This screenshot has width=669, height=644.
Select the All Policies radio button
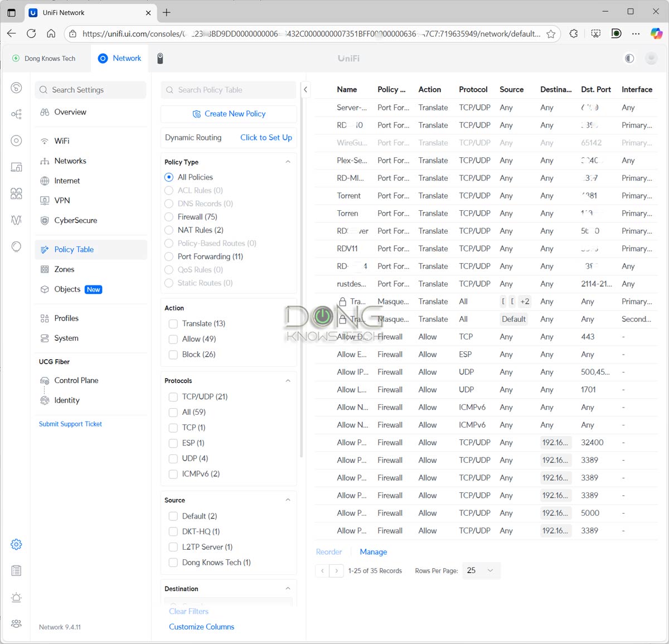coord(169,177)
